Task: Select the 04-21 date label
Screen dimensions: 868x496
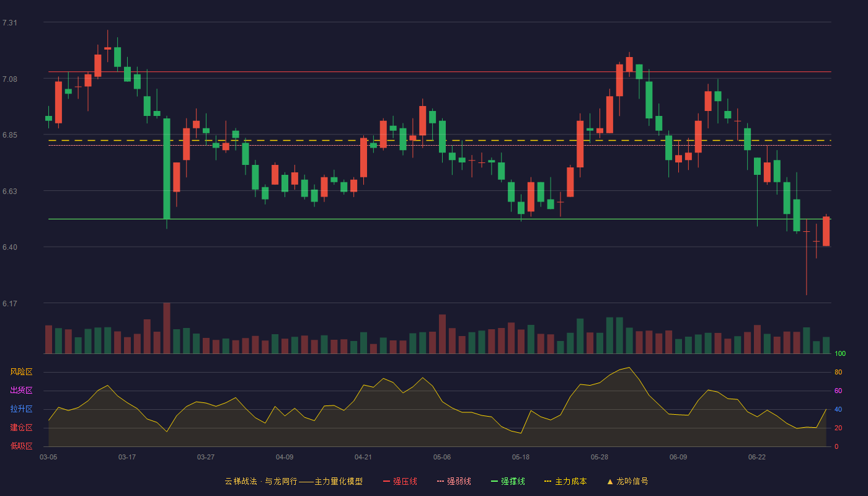Action: (363, 457)
